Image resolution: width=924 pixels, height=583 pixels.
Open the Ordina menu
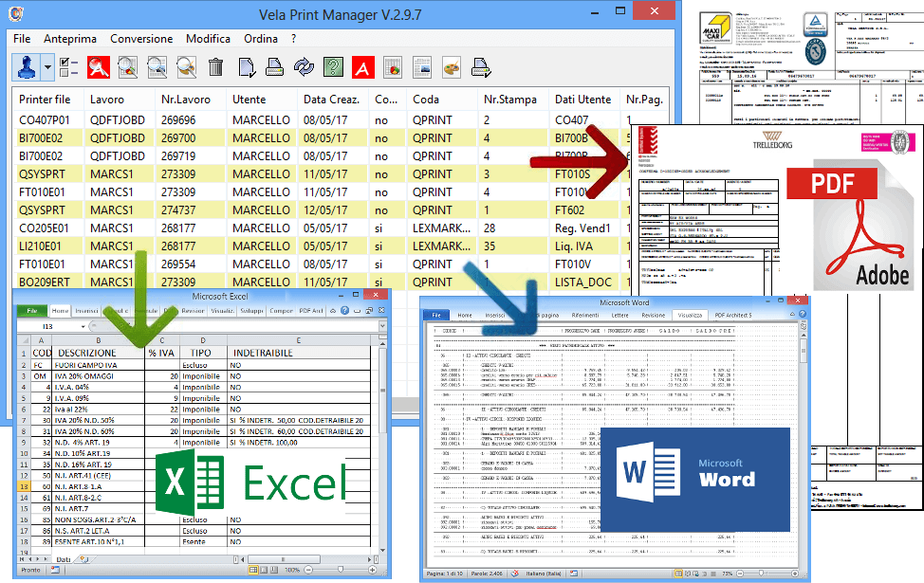(261, 38)
